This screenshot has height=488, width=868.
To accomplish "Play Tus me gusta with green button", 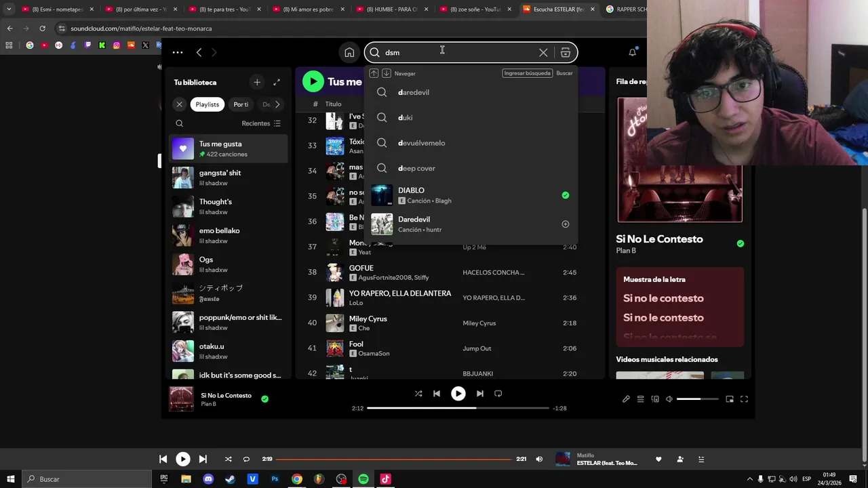I will 313,82.
